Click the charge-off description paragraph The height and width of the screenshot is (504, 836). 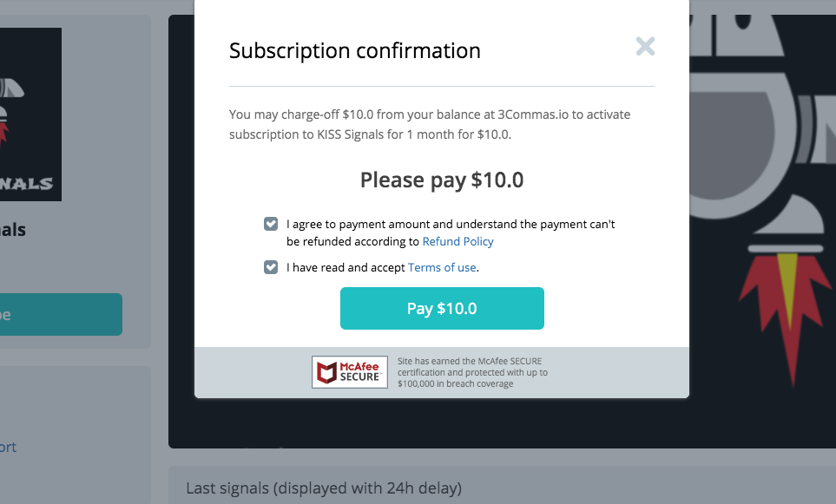tap(430, 124)
